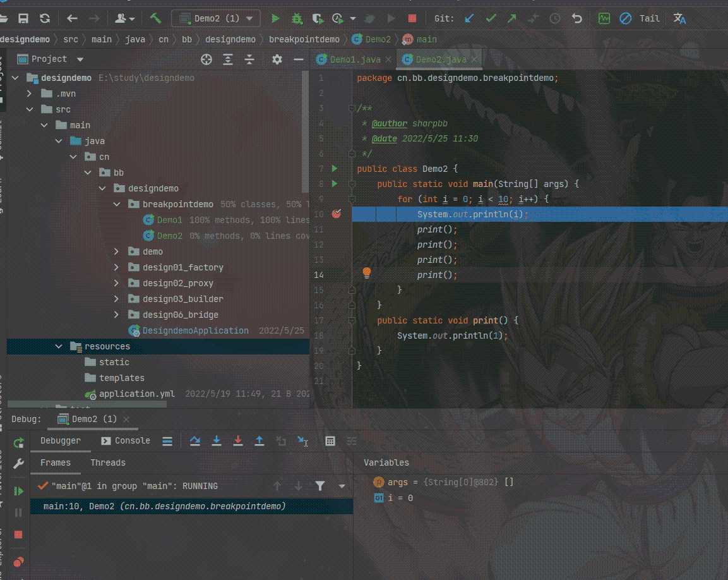The image size is (728, 580).
Task: Click the Step Over debug icon
Action: tap(195, 440)
